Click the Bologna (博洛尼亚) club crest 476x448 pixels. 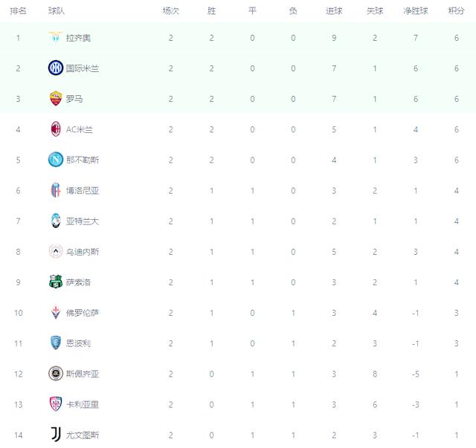[x=55, y=190]
